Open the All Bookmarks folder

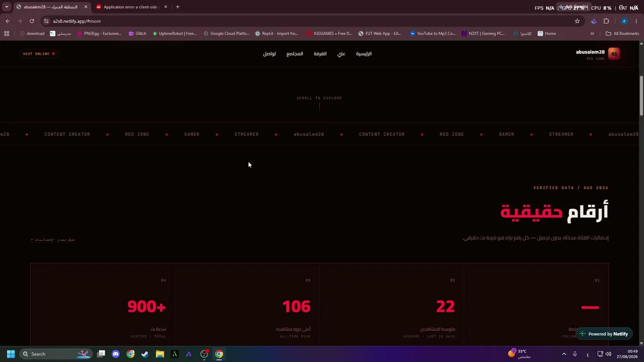tap(622, 34)
